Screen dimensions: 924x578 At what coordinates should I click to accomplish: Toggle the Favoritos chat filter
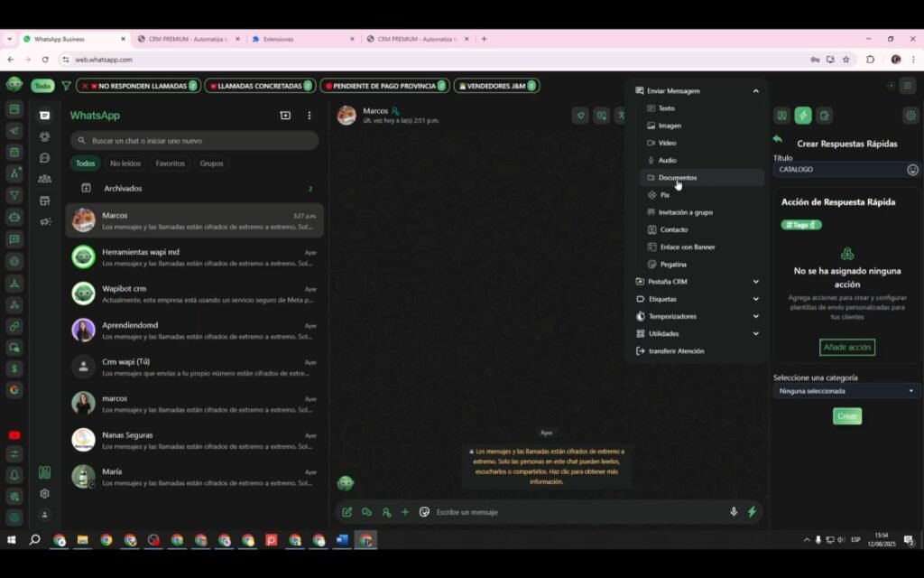[x=170, y=163]
